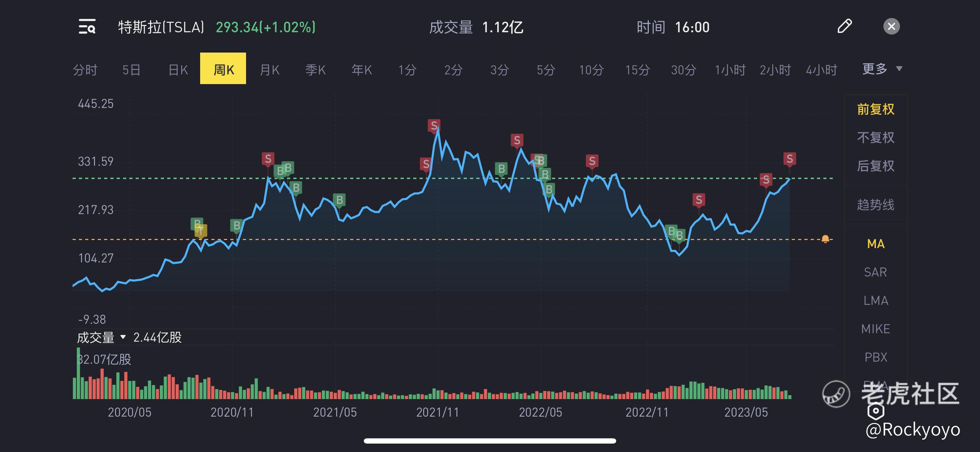980x452 pixels.
Task: Tap the orange price alert bell
Action: [x=825, y=239]
